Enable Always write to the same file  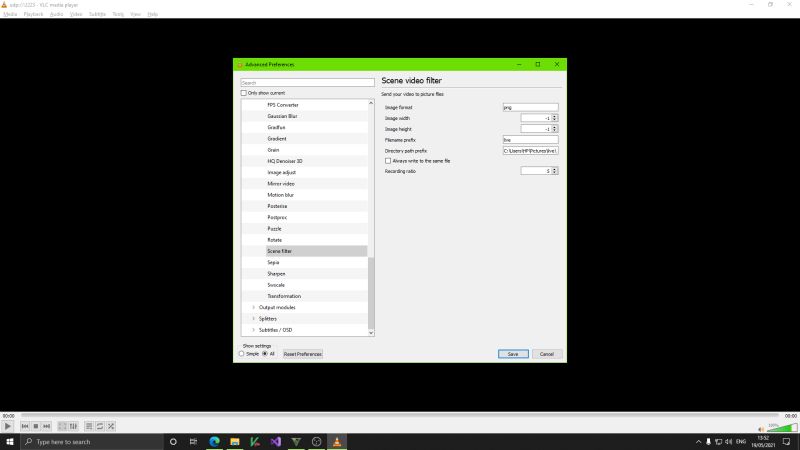pos(388,161)
